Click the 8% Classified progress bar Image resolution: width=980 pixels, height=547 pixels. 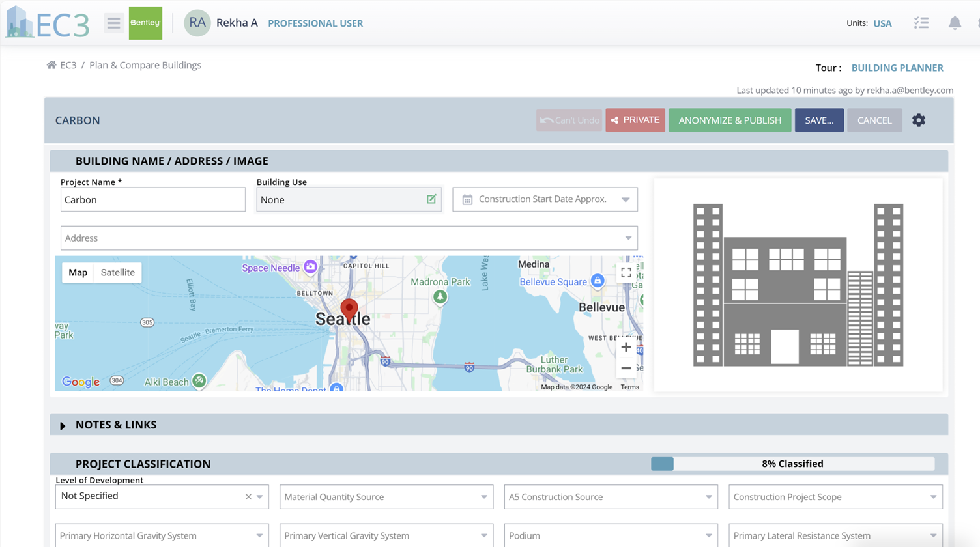pos(792,464)
